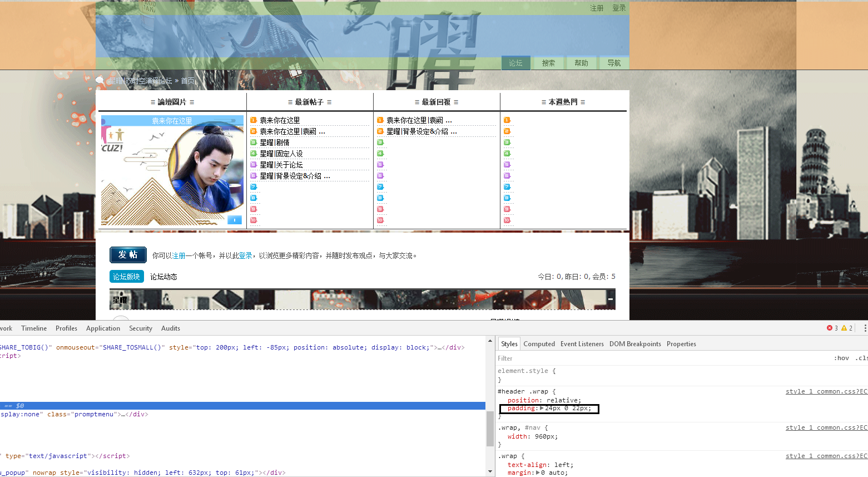Click the 论坛 navigation item

coord(515,63)
